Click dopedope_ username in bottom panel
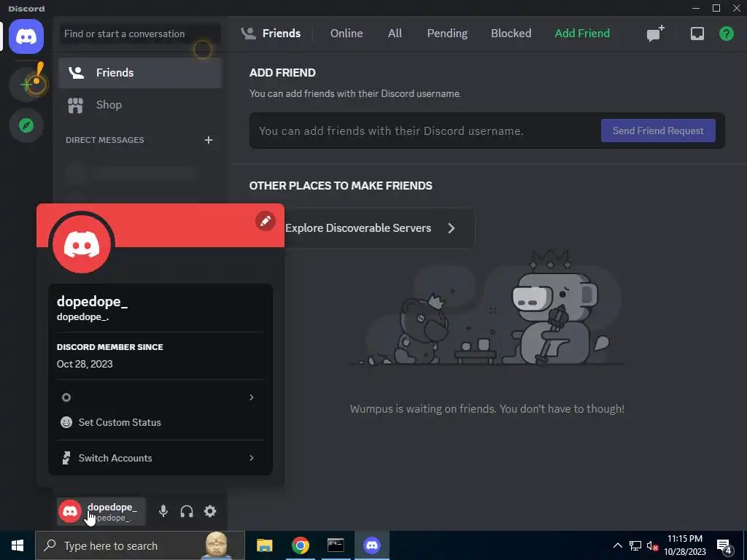Screen dimensions: 747x560 tap(112, 507)
